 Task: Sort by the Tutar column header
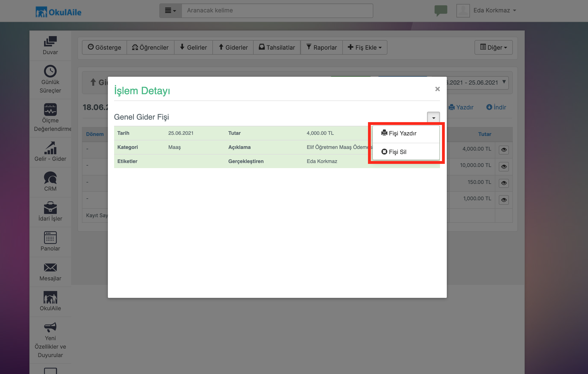coord(485,134)
